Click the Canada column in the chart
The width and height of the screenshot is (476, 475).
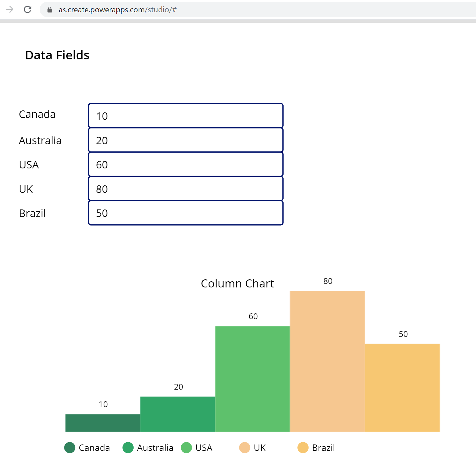tap(103, 423)
